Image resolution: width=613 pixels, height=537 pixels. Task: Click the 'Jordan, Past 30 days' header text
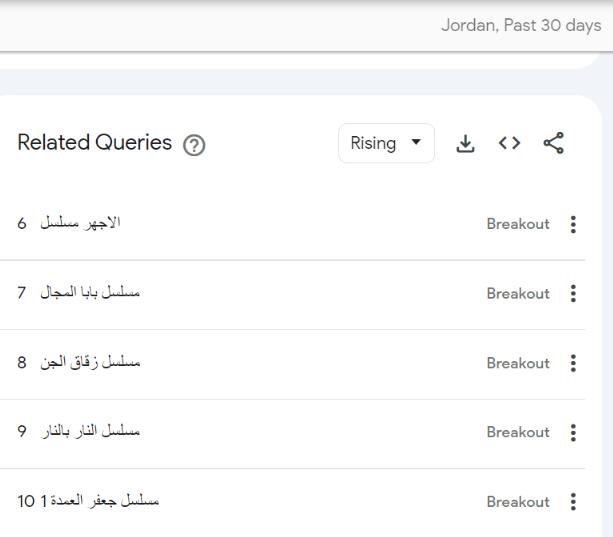(520, 25)
